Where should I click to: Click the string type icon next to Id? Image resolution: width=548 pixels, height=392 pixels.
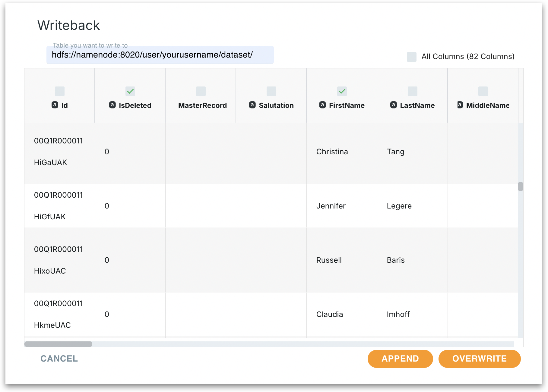[55, 105]
